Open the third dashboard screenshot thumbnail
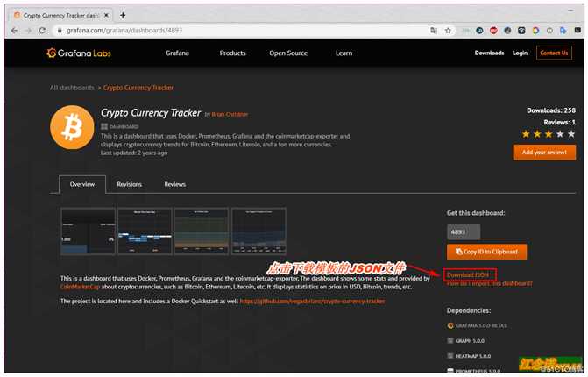The height and width of the screenshot is (377, 588). point(202,231)
